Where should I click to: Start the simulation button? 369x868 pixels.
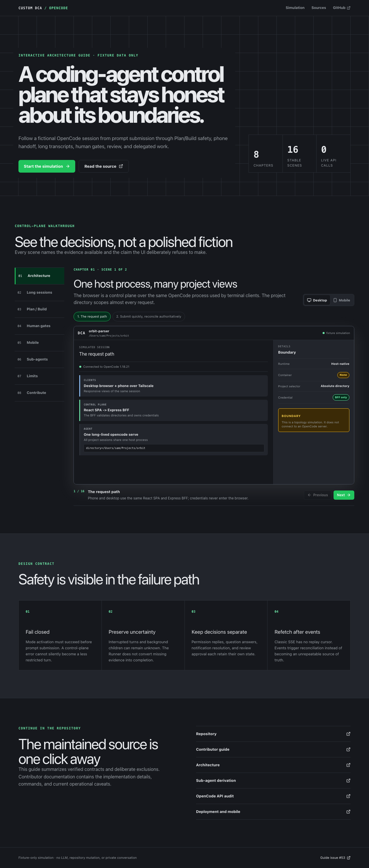click(47, 166)
